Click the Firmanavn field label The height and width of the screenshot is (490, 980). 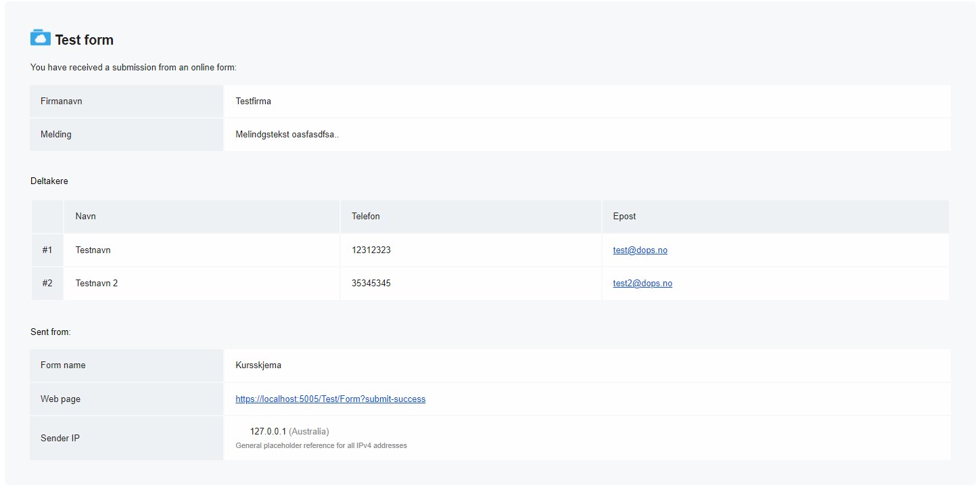(x=62, y=102)
